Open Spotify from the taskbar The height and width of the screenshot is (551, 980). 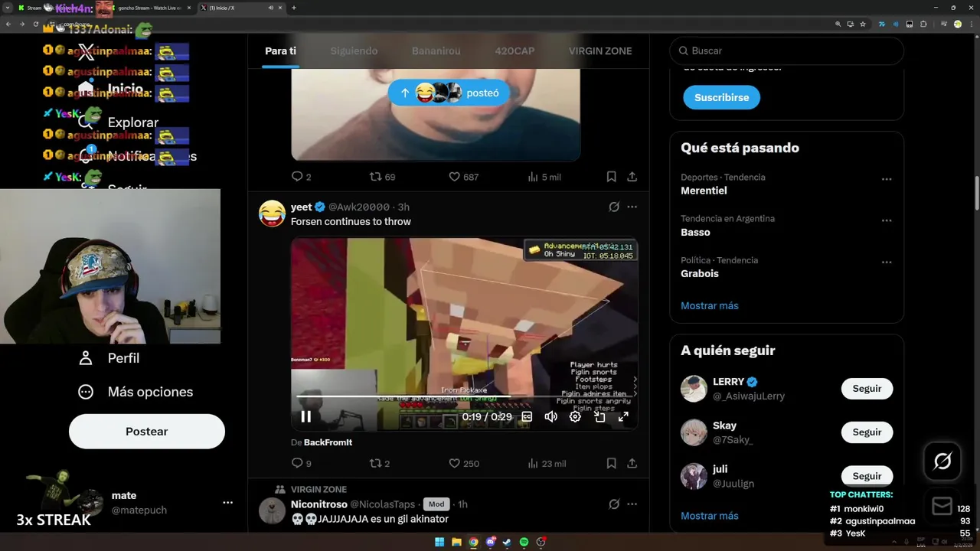[524, 542]
